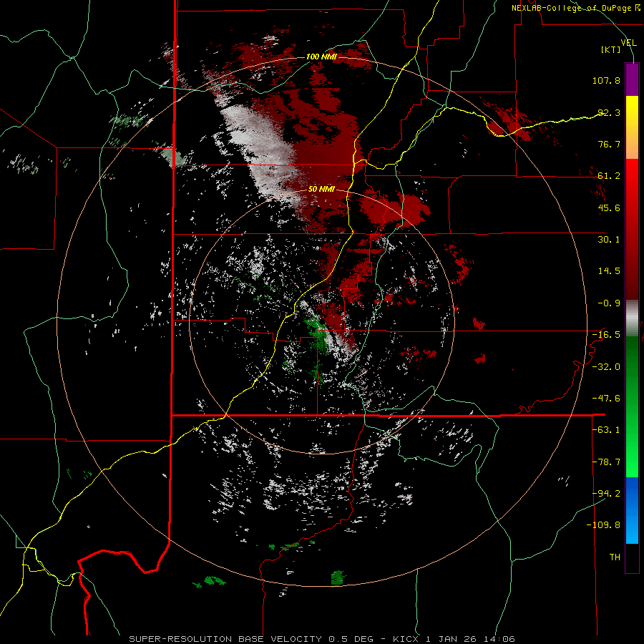Click the Super-Resolution Base Velocity caption
This screenshot has width=644, height=644.
[321, 639]
